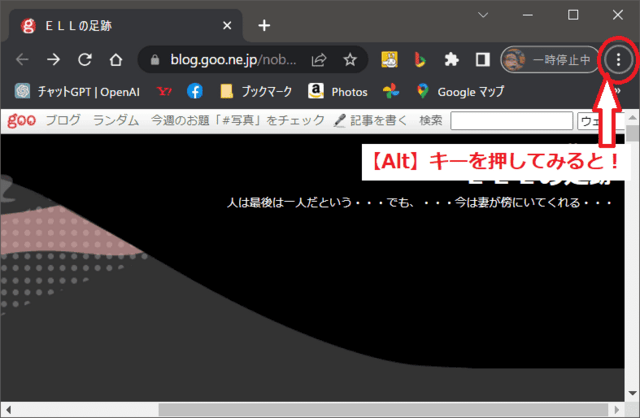Screen dimensions: 640x418
Task: Open the Chrome three-dot menu
Action: pyautogui.click(x=618, y=60)
